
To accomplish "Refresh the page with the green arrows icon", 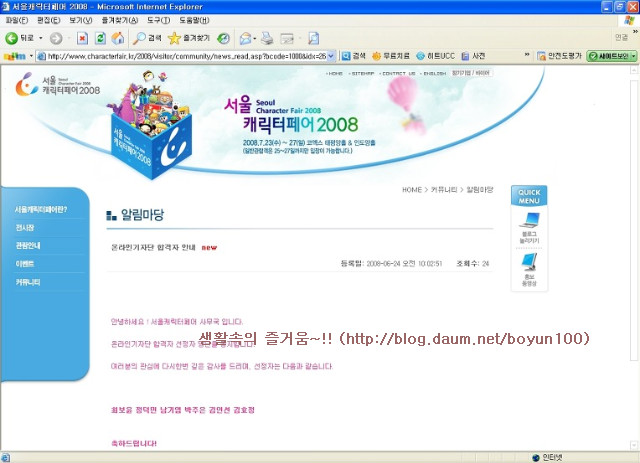I will pyautogui.click(x=100, y=38).
